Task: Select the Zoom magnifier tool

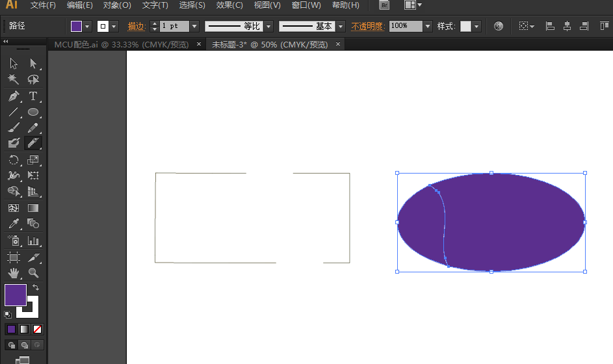Action: pos(33,273)
